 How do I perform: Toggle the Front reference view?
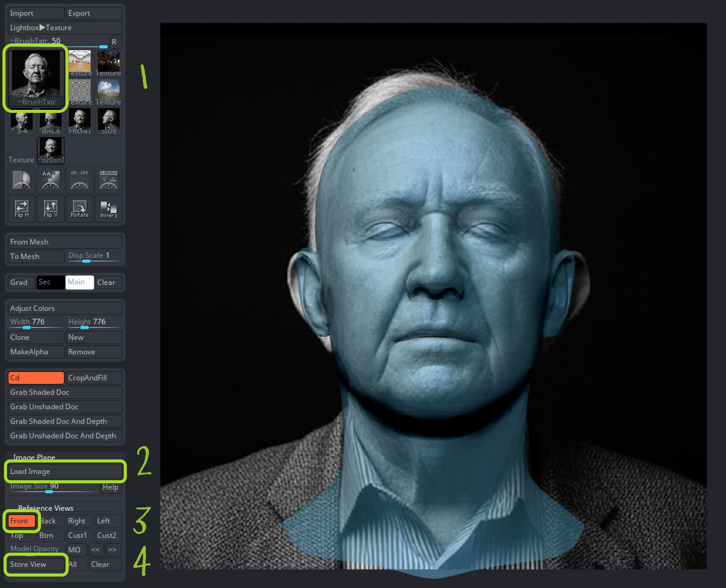[x=22, y=521]
